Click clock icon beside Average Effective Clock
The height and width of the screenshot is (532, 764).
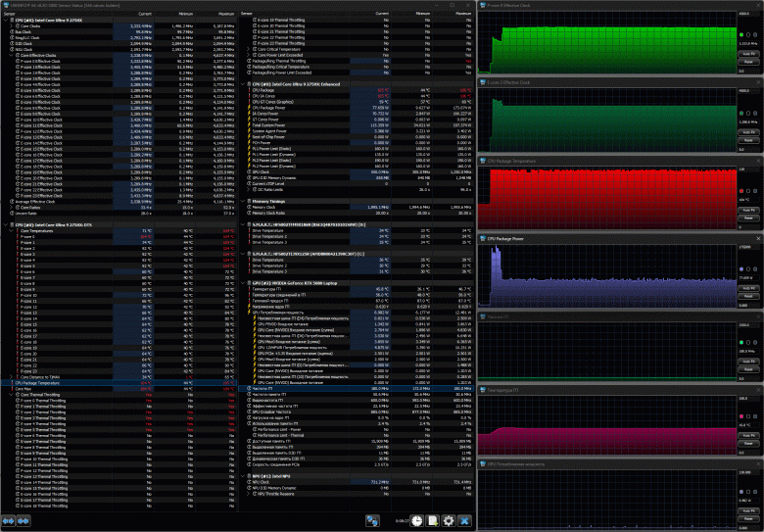pos(12,201)
